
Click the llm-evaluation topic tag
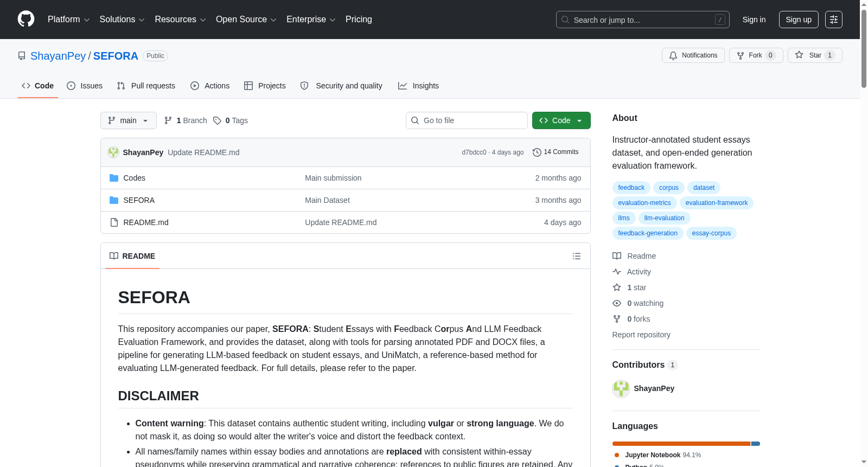(x=664, y=218)
